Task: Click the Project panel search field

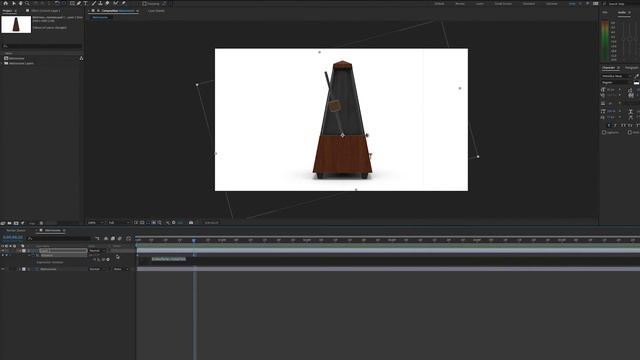Action: [42, 46]
